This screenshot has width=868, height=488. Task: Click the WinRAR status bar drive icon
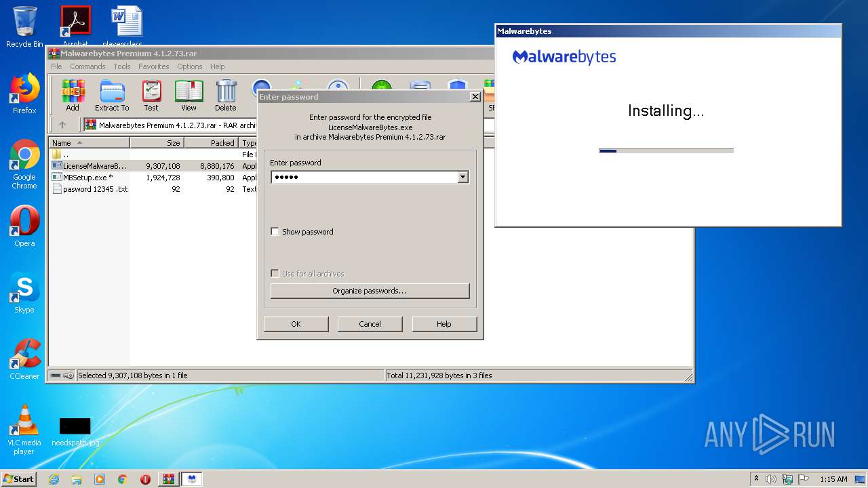56,375
